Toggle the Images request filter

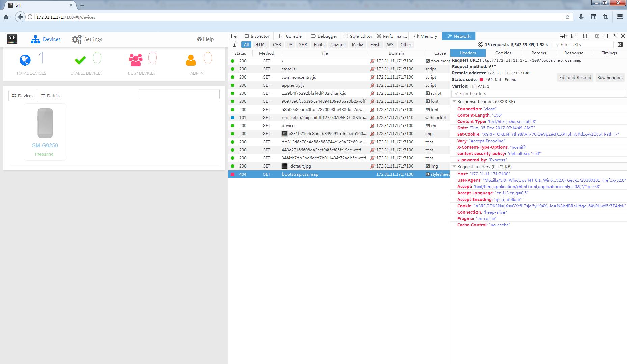tap(338, 44)
